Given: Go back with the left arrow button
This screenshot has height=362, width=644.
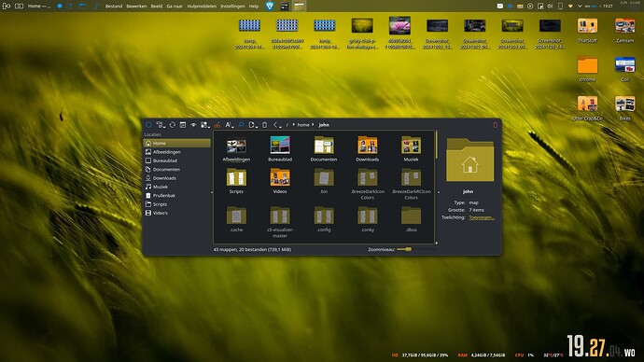Looking at the screenshot, I should (275, 125).
